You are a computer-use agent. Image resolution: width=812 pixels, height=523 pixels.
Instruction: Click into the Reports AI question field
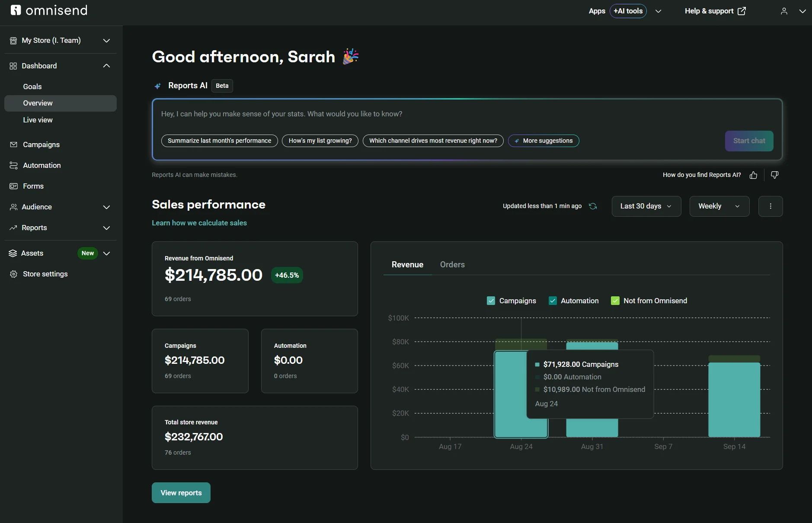coord(467,114)
